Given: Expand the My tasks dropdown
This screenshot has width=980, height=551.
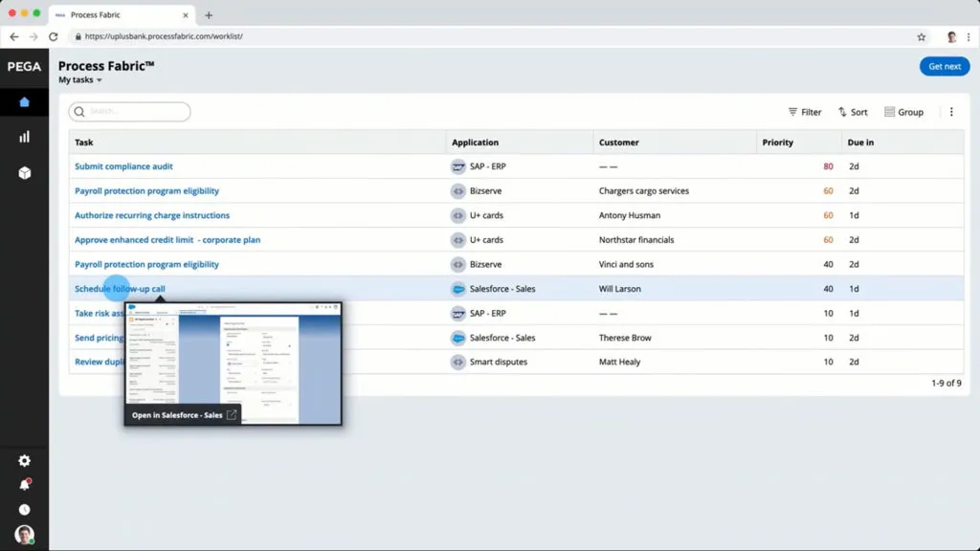Looking at the screenshot, I should tap(80, 80).
